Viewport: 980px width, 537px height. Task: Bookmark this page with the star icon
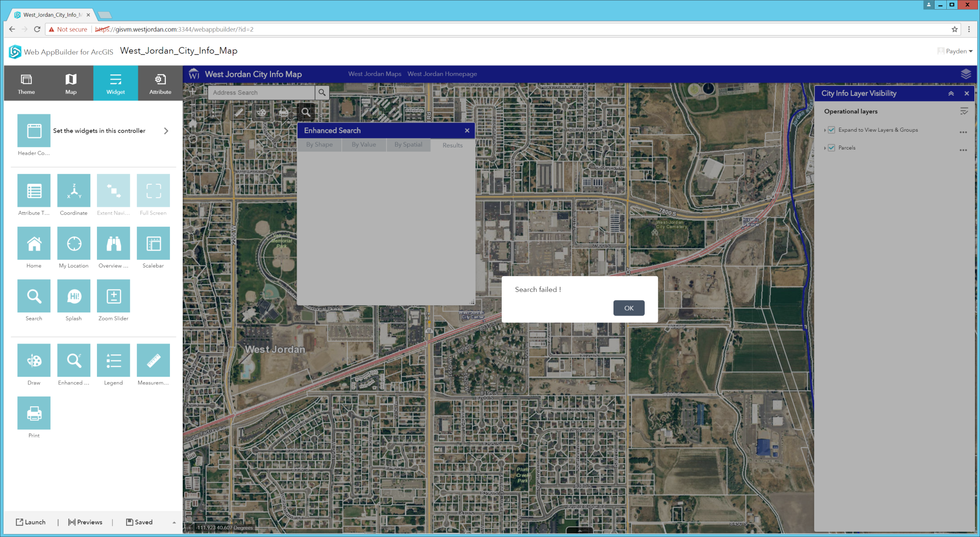954,29
